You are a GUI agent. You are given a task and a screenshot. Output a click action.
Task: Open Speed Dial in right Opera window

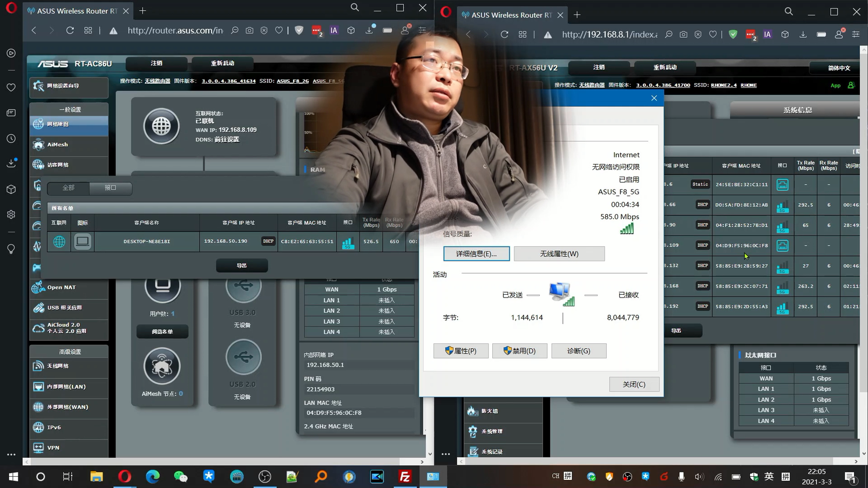pyautogui.click(x=523, y=35)
